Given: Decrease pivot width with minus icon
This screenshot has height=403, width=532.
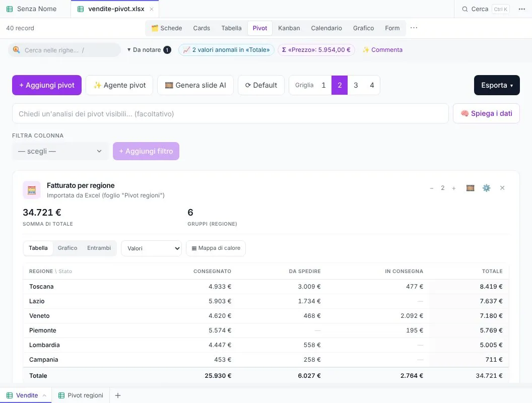Looking at the screenshot, I should (432, 188).
